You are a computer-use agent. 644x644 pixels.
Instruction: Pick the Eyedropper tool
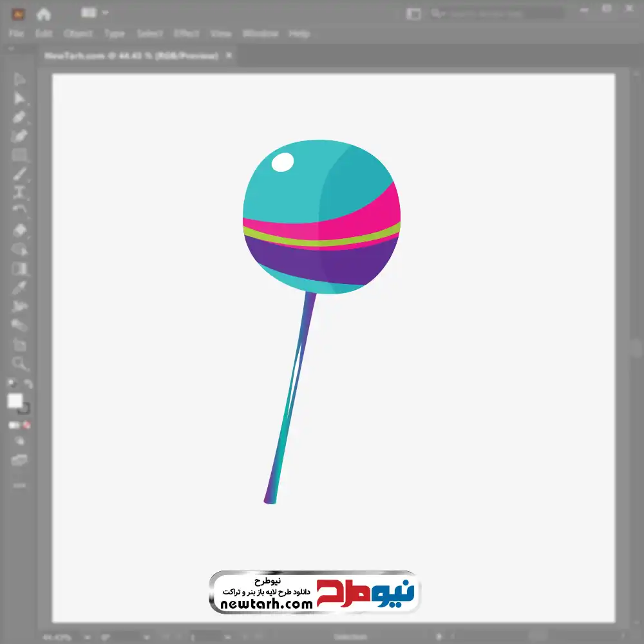(x=19, y=287)
